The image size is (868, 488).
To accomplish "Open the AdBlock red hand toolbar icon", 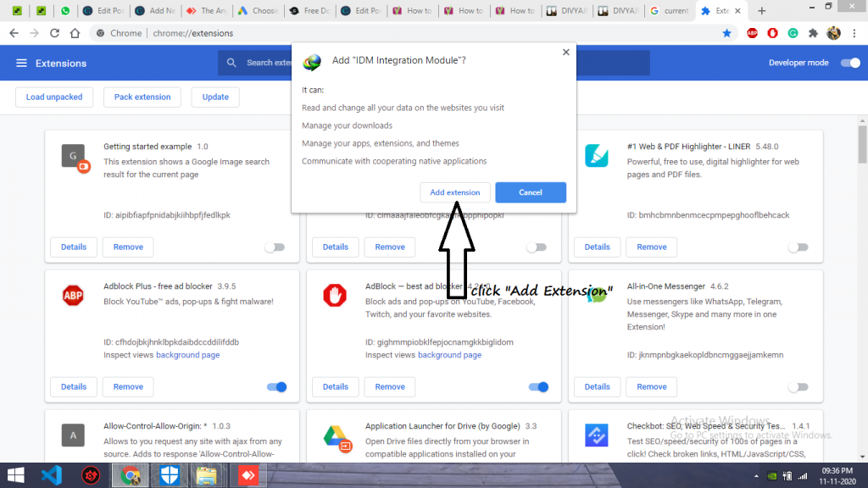I will tap(772, 33).
